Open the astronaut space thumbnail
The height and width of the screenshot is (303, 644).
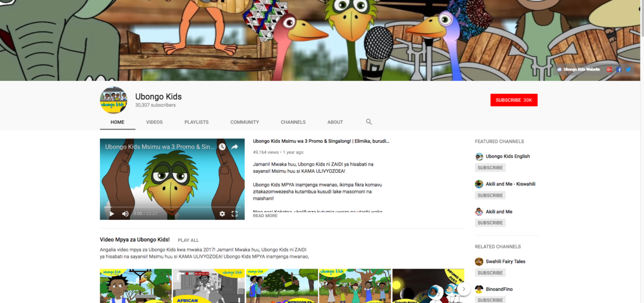point(428,286)
